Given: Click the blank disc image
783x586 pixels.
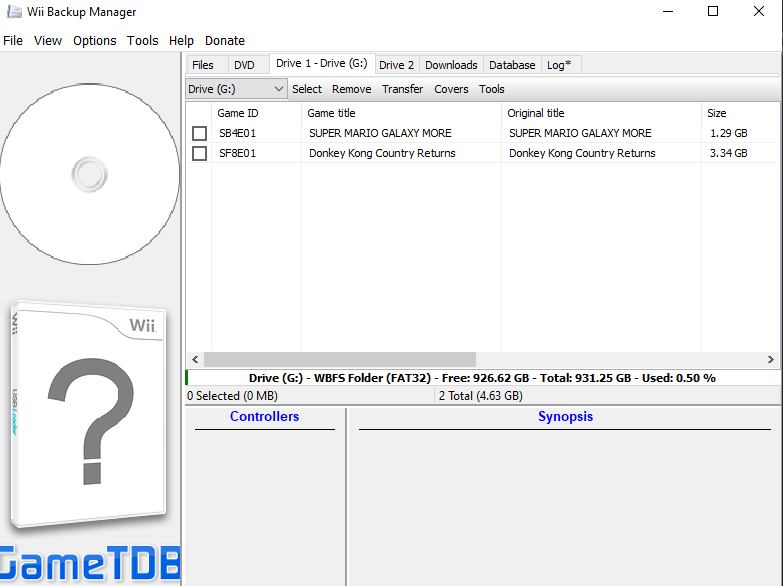Looking at the screenshot, I should (x=90, y=174).
